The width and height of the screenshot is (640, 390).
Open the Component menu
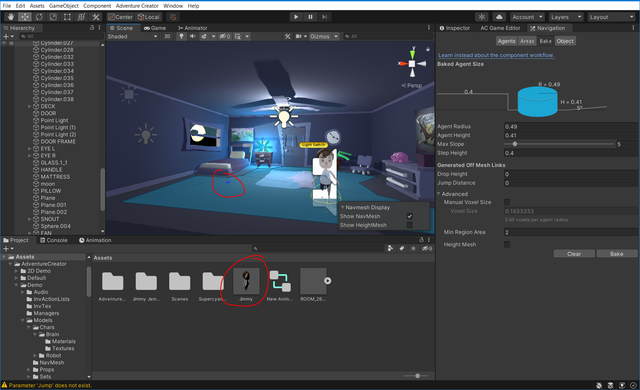click(97, 6)
